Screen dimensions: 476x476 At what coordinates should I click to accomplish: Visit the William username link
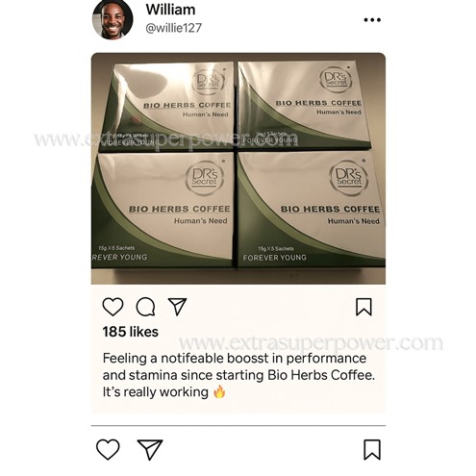(x=170, y=10)
